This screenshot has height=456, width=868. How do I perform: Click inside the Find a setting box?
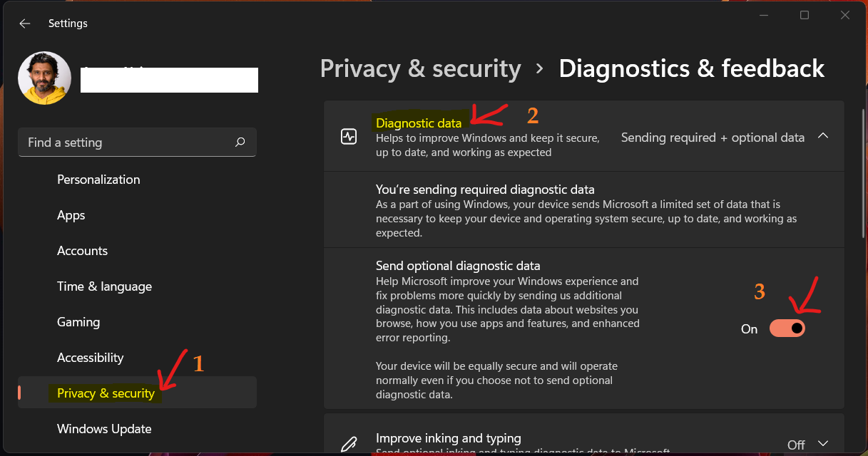107,142
